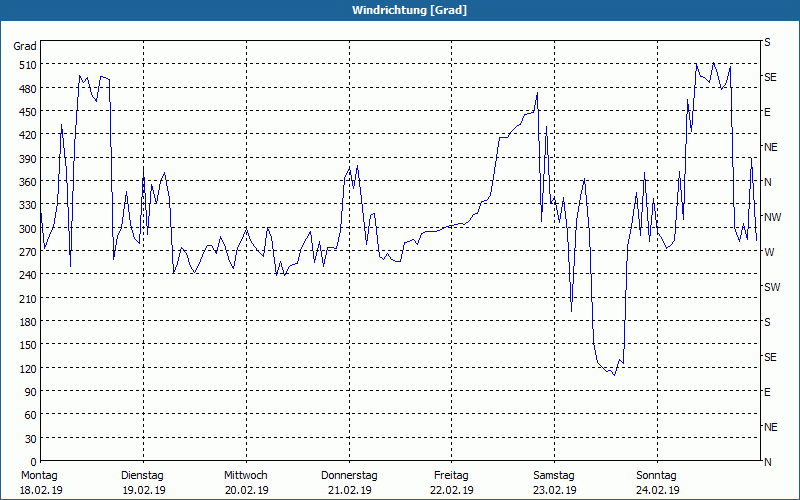Image resolution: width=800 pixels, height=500 pixels.
Task: Click the 'NE' compass label beside 30
Action: coord(771,427)
